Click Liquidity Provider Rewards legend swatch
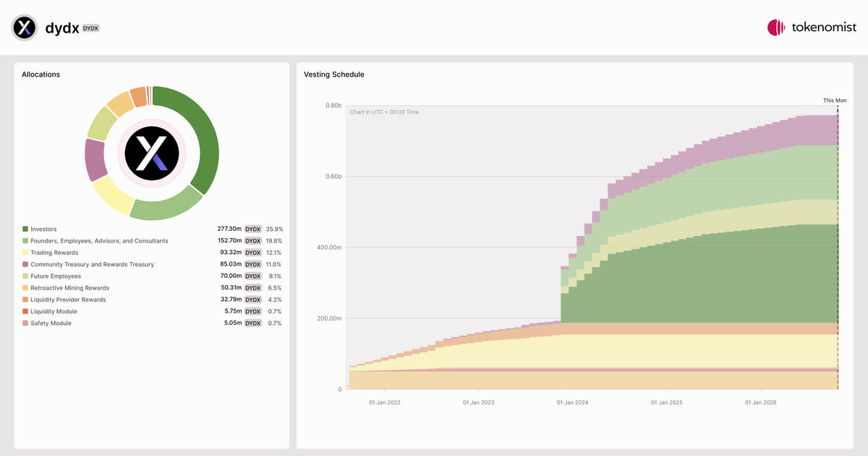The width and height of the screenshot is (868, 456). [25, 300]
